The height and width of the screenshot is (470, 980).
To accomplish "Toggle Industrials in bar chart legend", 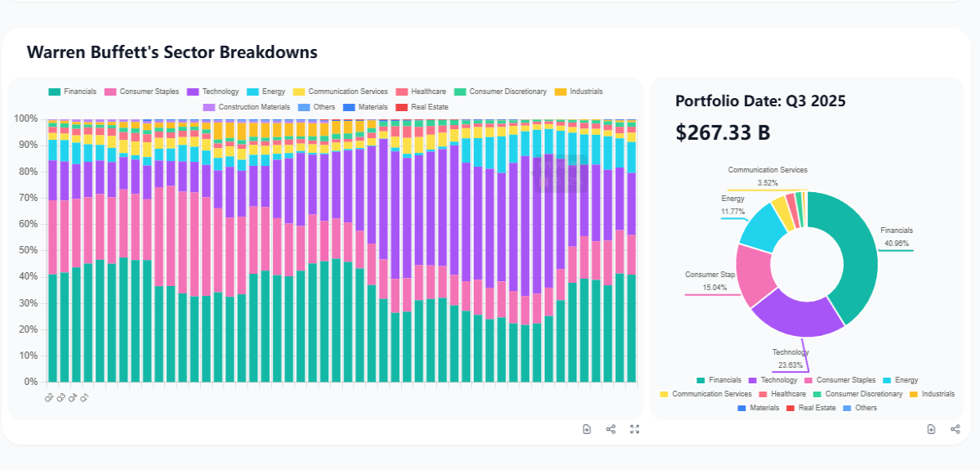I will pyautogui.click(x=579, y=92).
